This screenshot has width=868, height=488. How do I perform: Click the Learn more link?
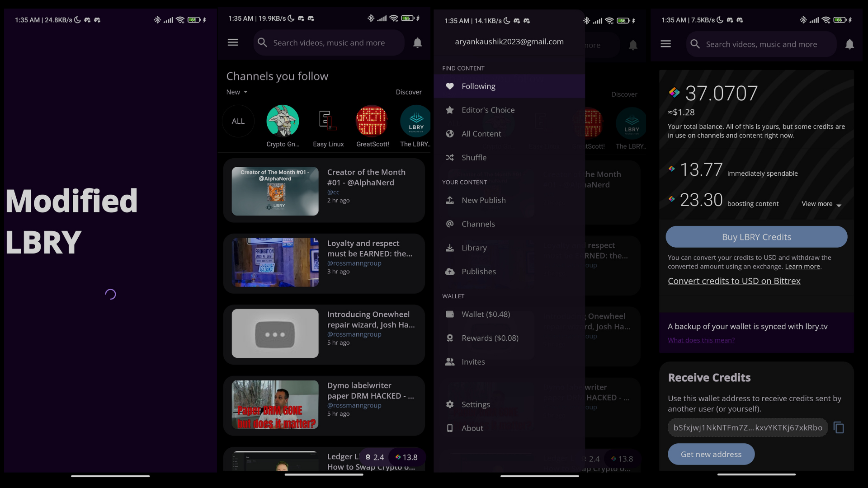[802, 267]
